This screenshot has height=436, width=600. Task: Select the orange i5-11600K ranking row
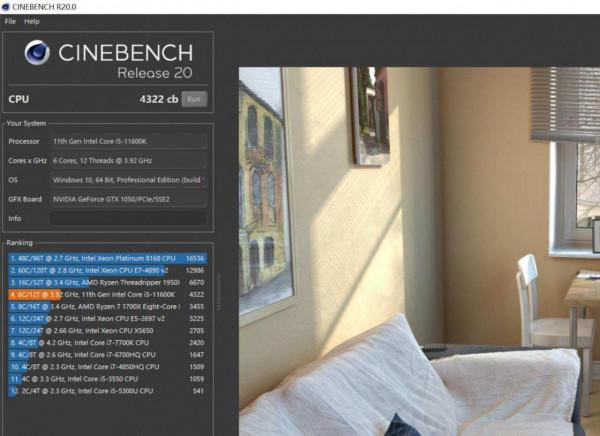[x=108, y=294]
